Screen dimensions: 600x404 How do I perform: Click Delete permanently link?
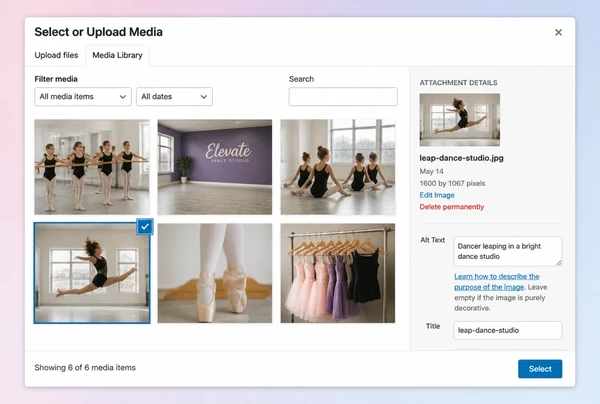tap(452, 207)
